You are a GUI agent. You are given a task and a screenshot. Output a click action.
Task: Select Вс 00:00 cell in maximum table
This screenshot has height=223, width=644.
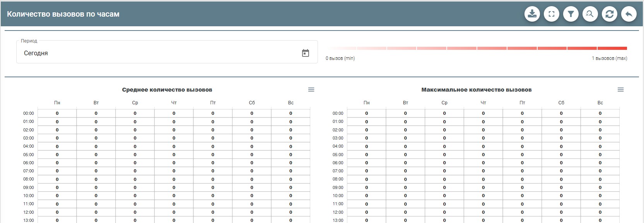[600, 113]
